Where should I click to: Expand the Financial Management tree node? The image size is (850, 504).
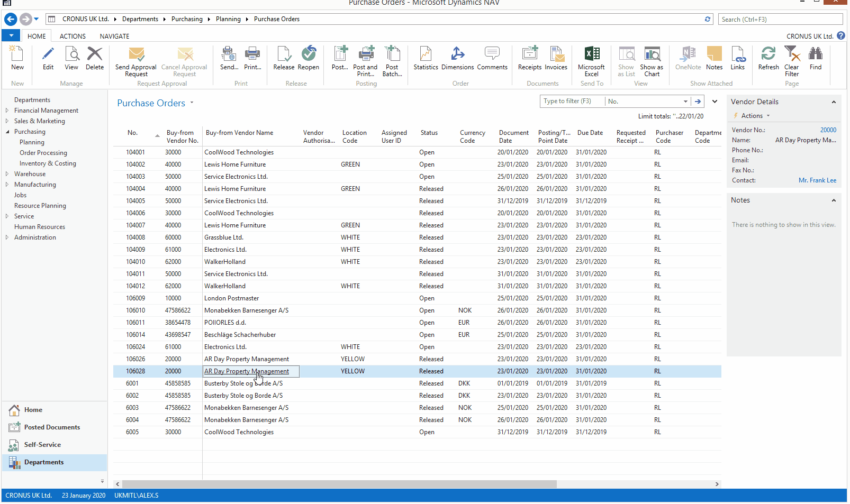pyautogui.click(x=7, y=111)
